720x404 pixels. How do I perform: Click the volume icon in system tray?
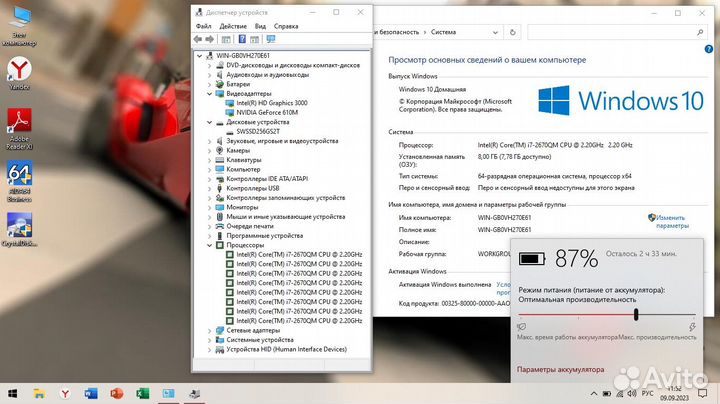(632, 394)
